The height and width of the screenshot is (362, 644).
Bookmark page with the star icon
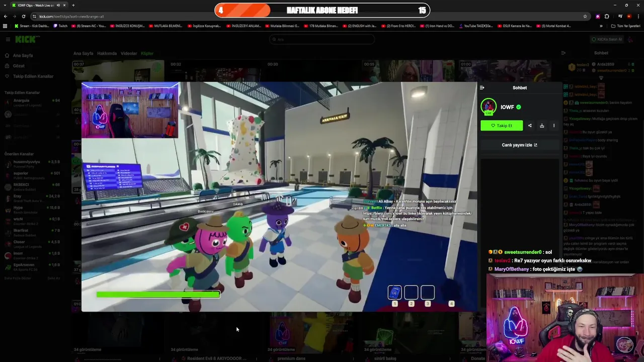coord(585,16)
